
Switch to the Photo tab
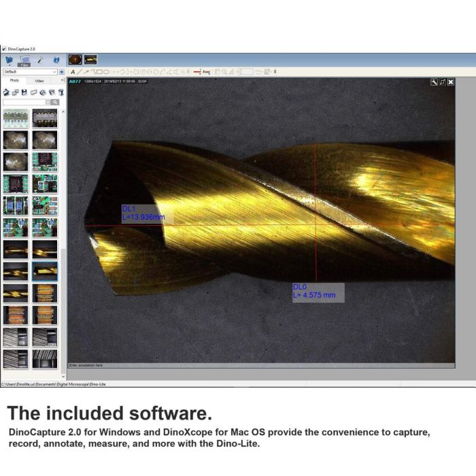[14, 81]
